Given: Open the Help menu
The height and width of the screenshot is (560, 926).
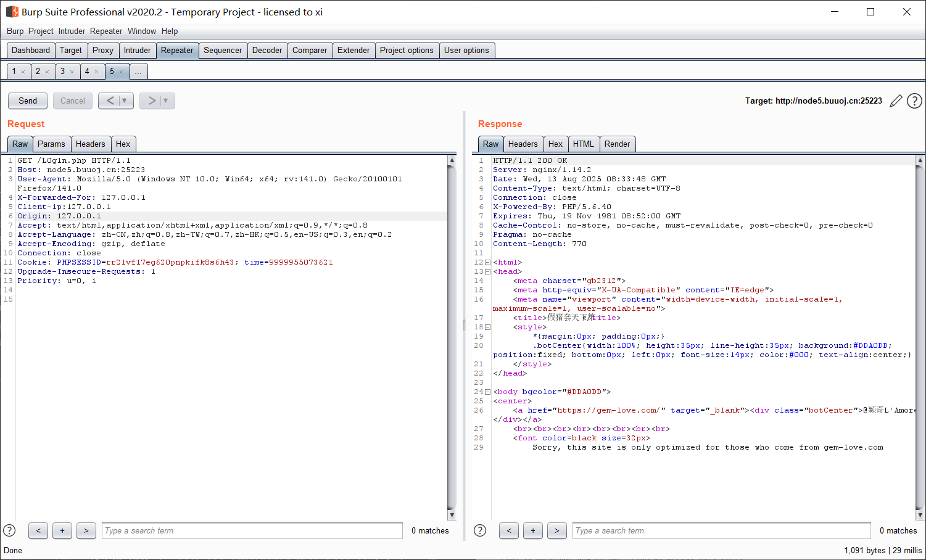Looking at the screenshot, I should click(x=170, y=31).
